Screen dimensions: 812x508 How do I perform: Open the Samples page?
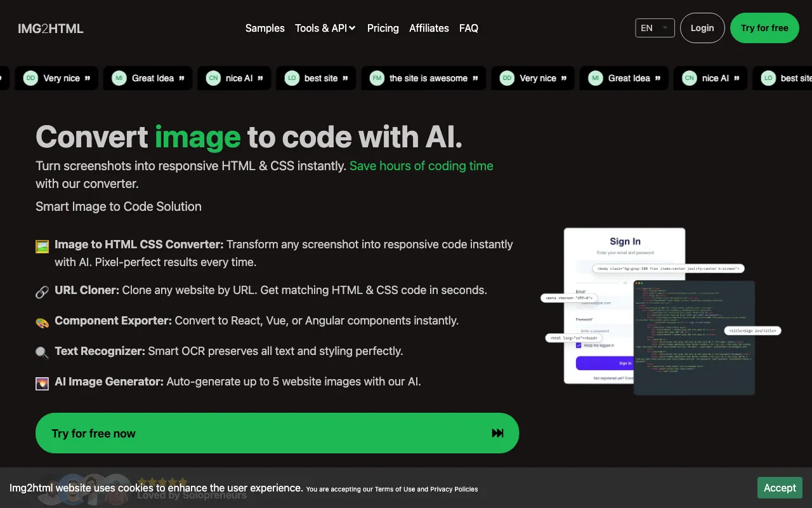tap(265, 28)
